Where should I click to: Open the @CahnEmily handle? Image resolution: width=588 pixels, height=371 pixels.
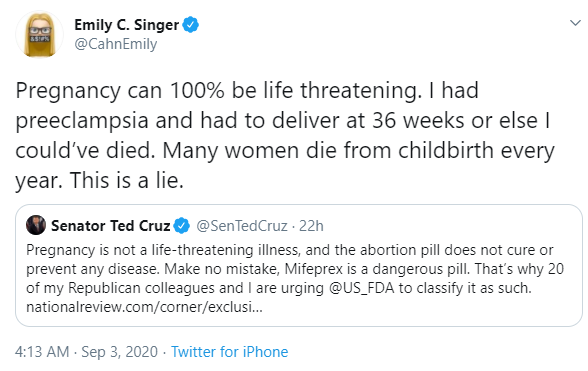[x=116, y=44]
